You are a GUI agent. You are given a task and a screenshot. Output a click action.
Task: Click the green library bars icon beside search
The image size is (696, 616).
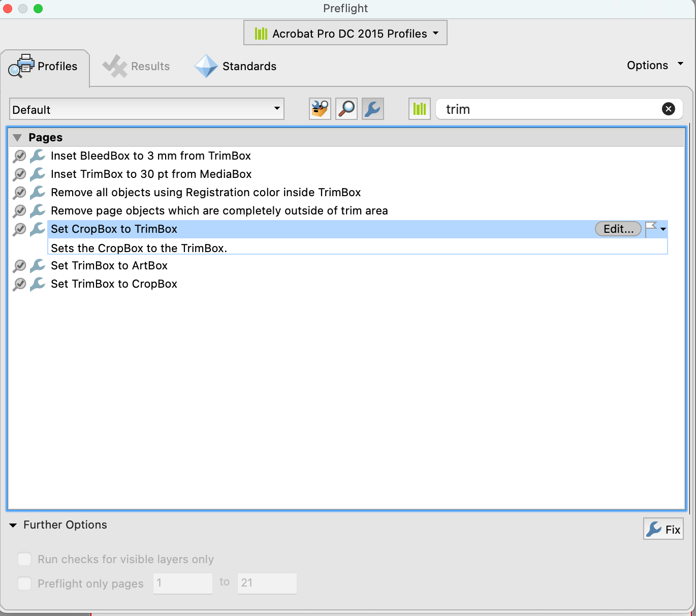[x=419, y=109]
